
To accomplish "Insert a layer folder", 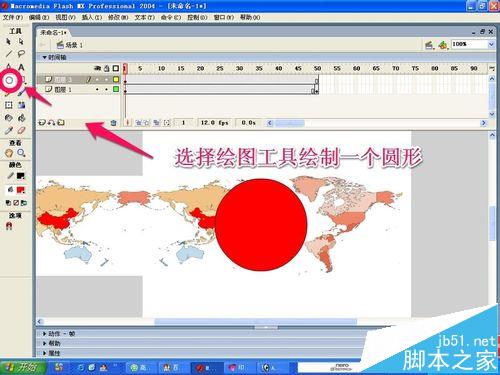I will (x=61, y=123).
